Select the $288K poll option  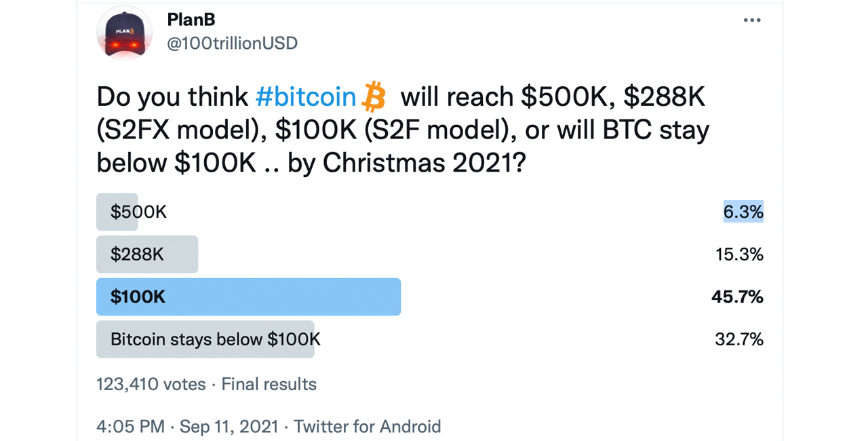coord(138,254)
